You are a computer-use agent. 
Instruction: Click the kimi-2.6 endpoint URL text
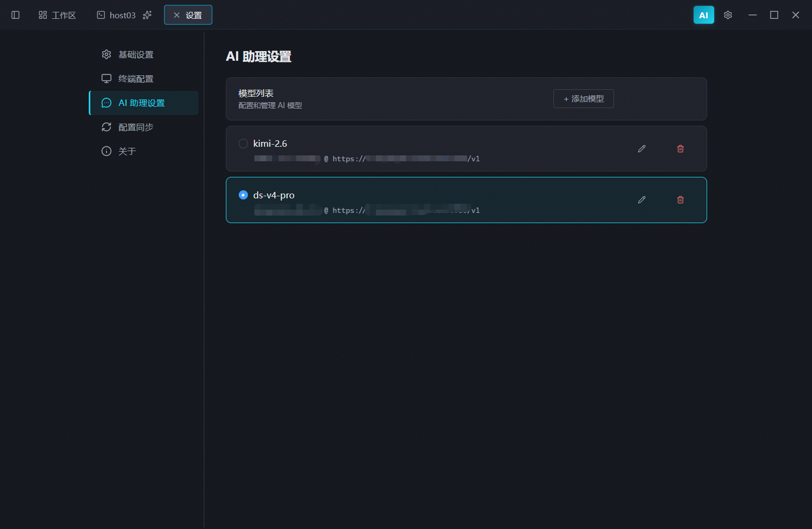pos(406,159)
